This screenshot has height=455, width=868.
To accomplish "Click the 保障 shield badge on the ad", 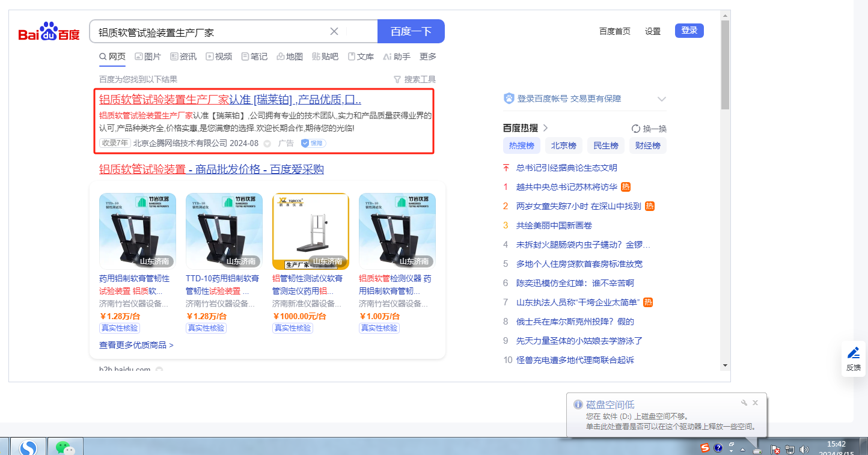I will click(313, 143).
